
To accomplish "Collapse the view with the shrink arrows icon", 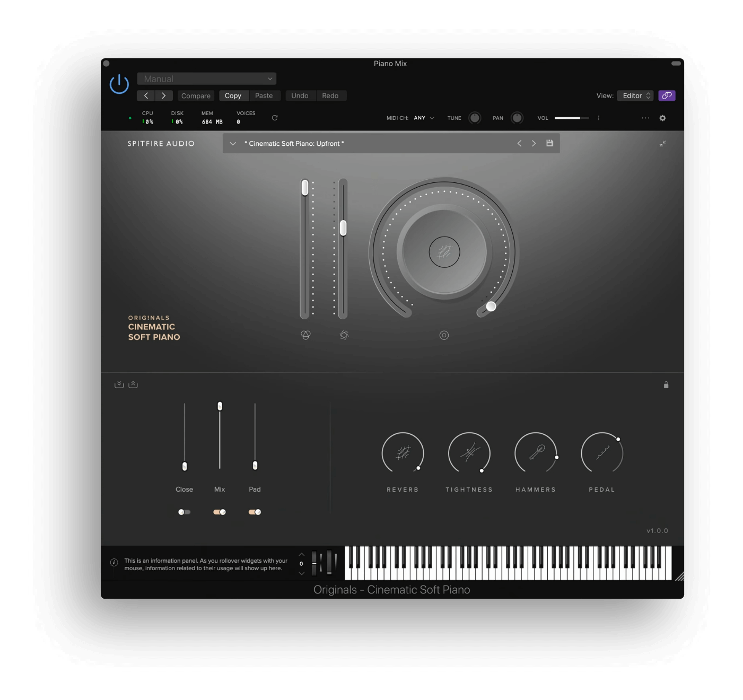I will point(662,144).
